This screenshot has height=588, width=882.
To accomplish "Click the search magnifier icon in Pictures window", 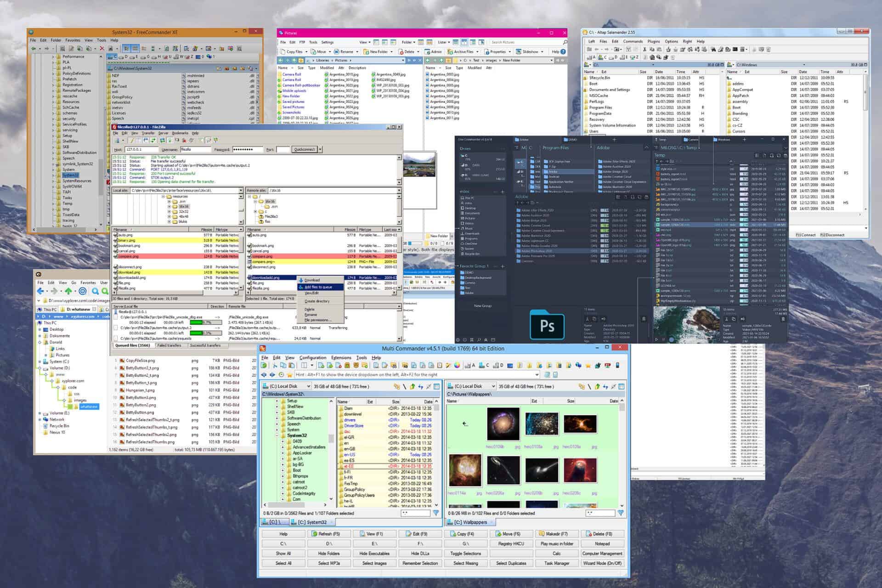I will tap(565, 42).
